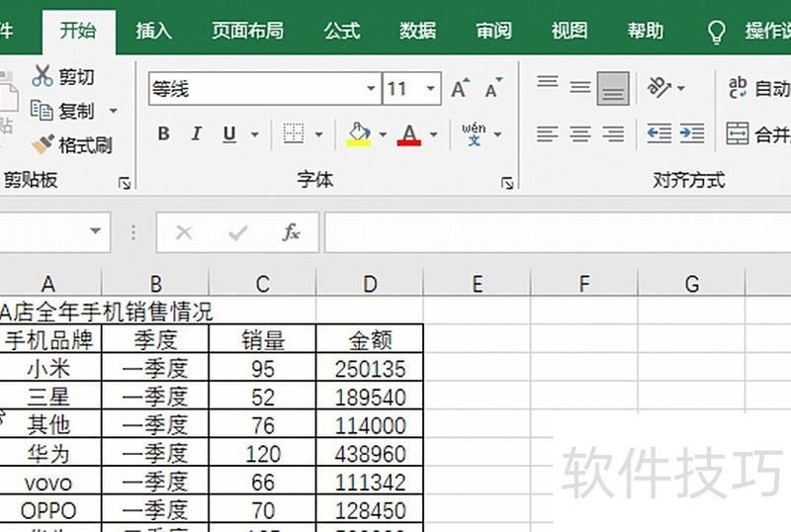The height and width of the screenshot is (532, 791).
Task: Decrease font size with small A icon
Action: pos(493,89)
